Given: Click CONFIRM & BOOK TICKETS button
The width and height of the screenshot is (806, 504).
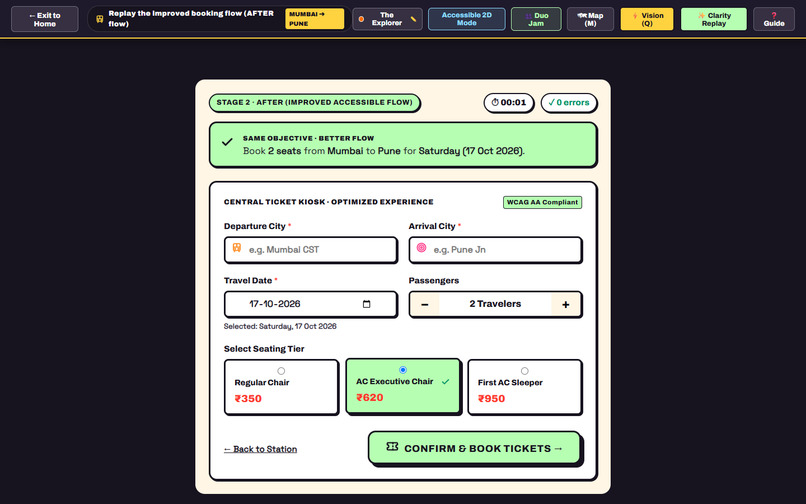Looking at the screenshot, I should coord(474,447).
